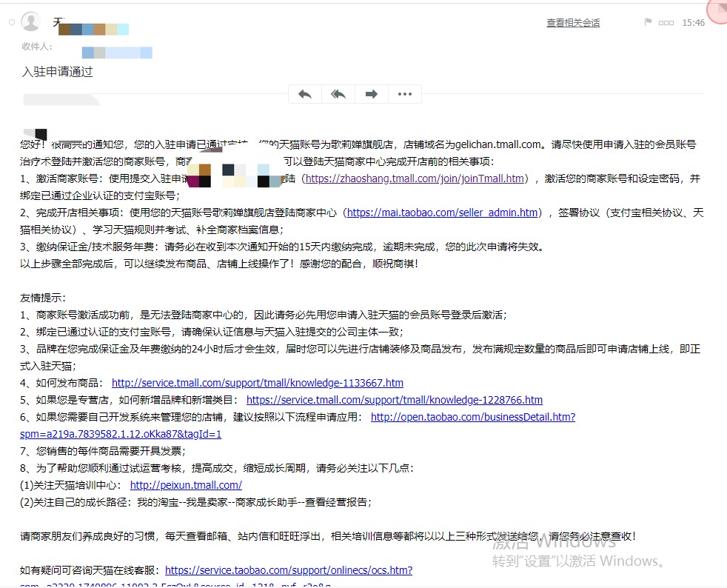Click the line starting 以上步骤全部完成后
727x588 pixels.
tap(219, 264)
